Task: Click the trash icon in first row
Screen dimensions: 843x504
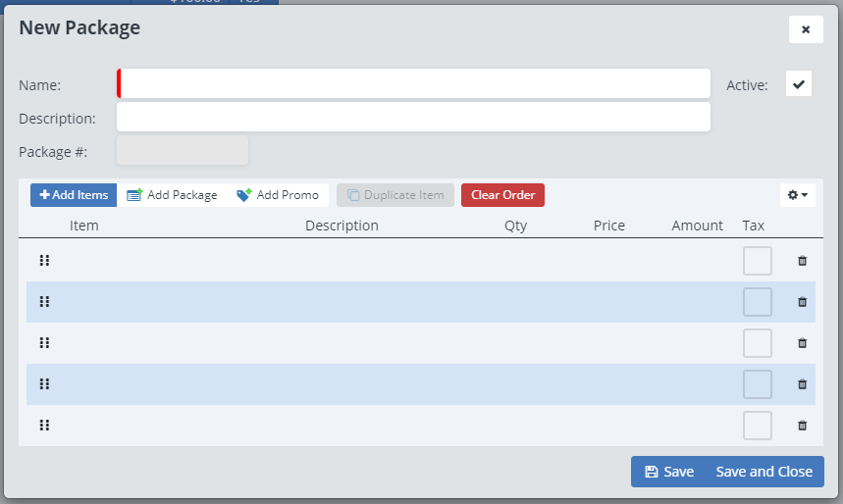Action: [x=802, y=261]
